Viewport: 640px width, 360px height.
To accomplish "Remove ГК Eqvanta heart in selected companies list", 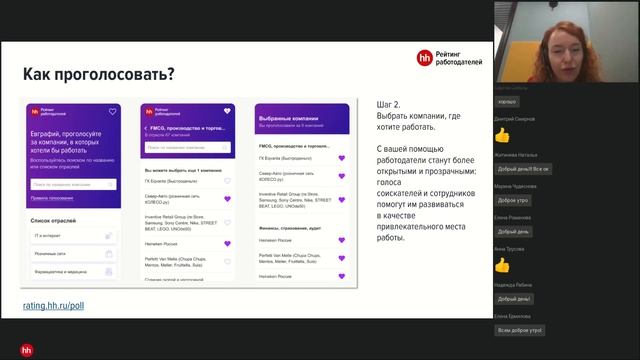I will [342, 158].
